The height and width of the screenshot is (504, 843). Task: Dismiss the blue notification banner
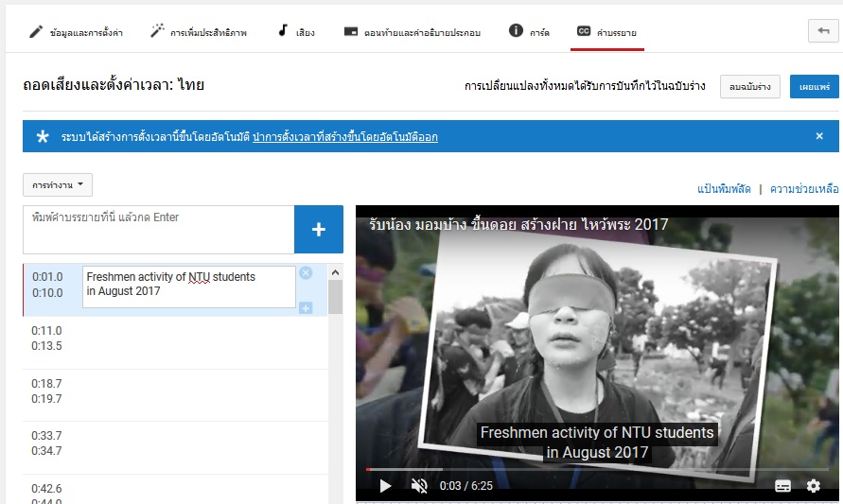click(819, 136)
